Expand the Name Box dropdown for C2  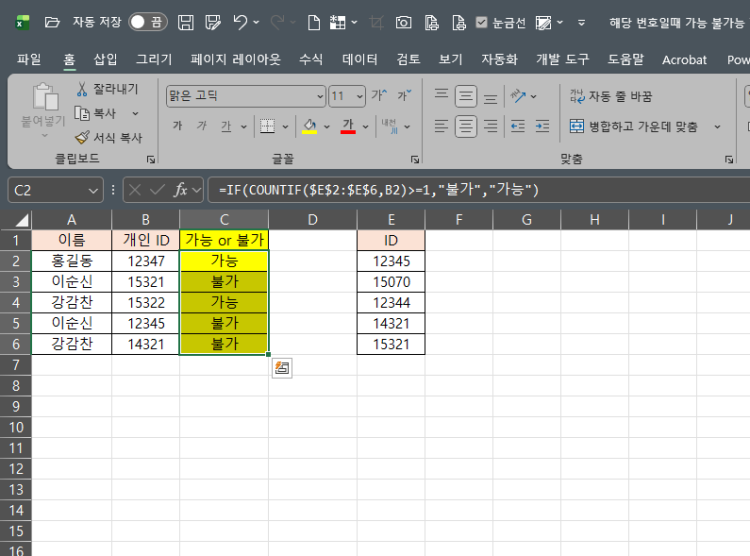click(x=93, y=189)
